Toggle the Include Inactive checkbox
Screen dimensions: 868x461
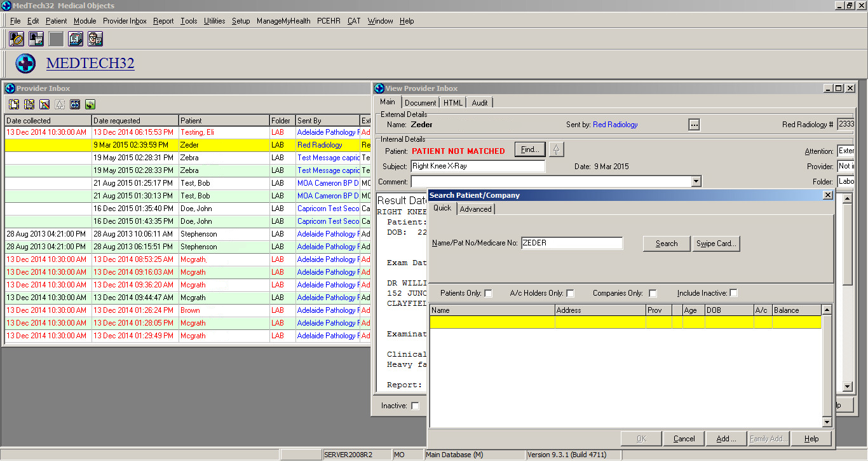pyautogui.click(x=733, y=293)
